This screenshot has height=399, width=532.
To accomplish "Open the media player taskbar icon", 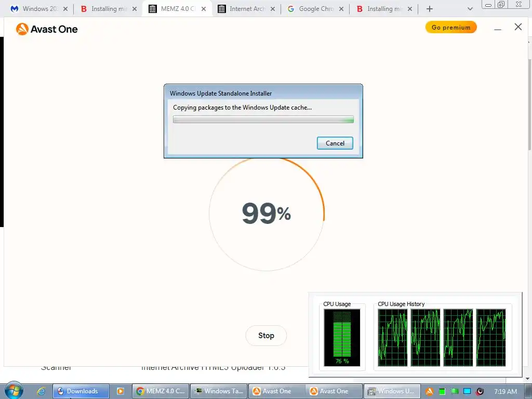I will pos(121,391).
